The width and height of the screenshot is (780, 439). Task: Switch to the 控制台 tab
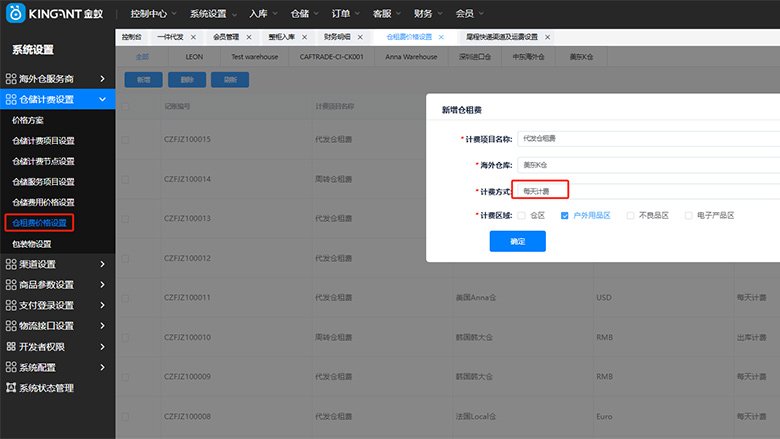click(131, 37)
